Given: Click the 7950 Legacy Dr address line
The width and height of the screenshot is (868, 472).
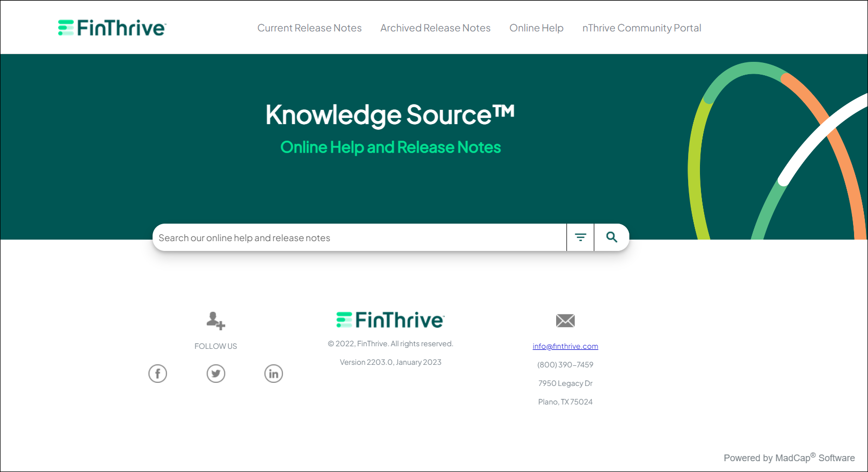Looking at the screenshot, I should 565,383.
